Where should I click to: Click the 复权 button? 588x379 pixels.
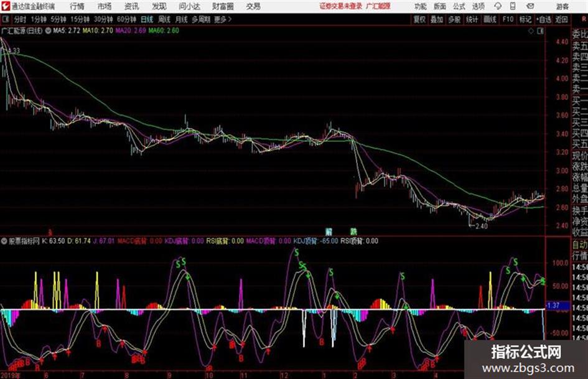[419, 19]
